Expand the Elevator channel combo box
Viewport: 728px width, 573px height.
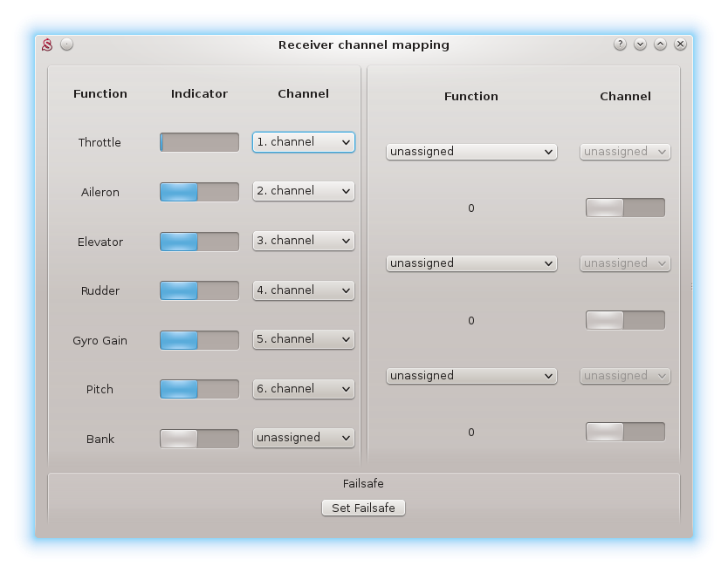303,241
